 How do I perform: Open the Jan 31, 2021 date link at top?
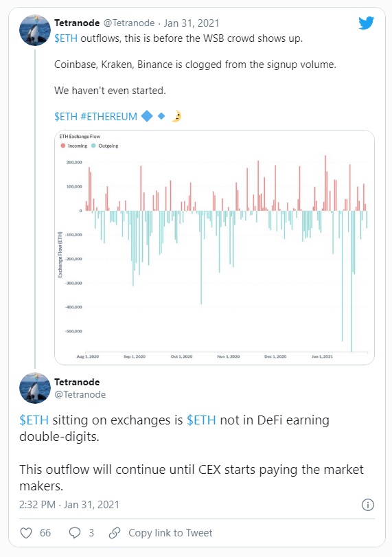pyautogui.click(x=192, y=23)
